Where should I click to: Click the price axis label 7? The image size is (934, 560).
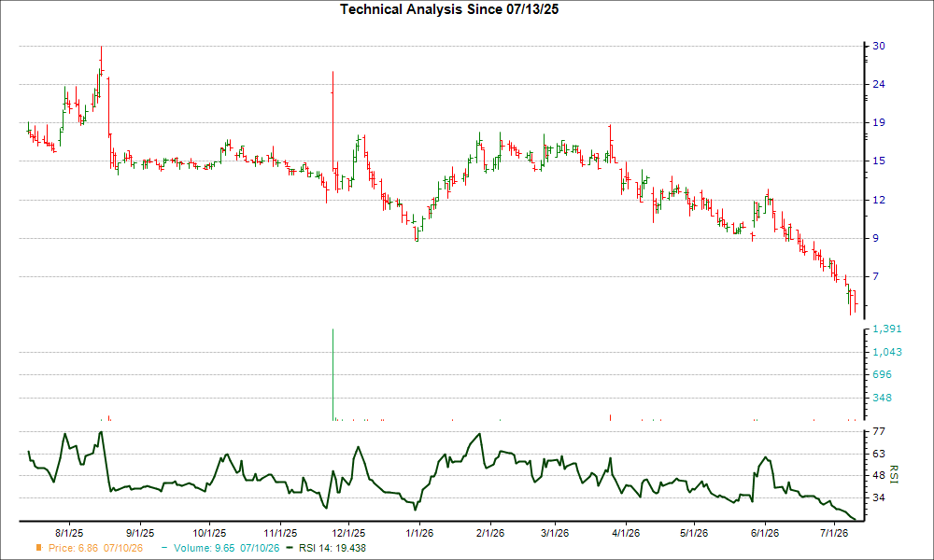[876, 276]
